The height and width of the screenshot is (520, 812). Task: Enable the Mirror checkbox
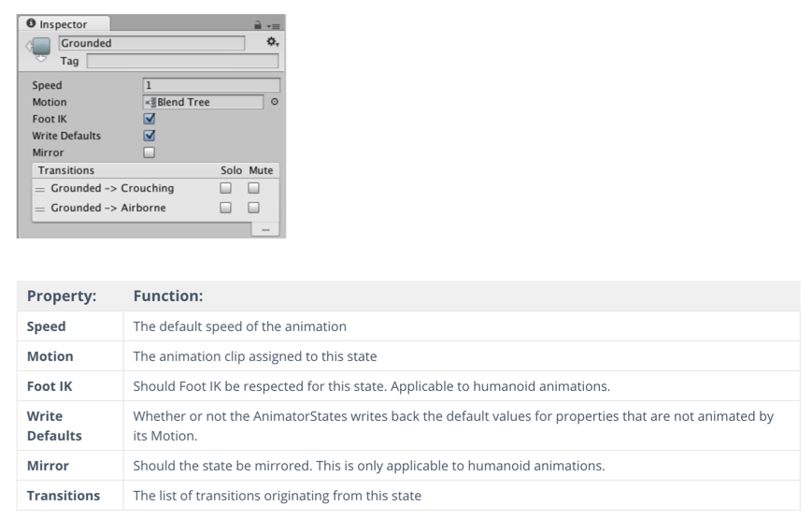(x=150, y=152)
